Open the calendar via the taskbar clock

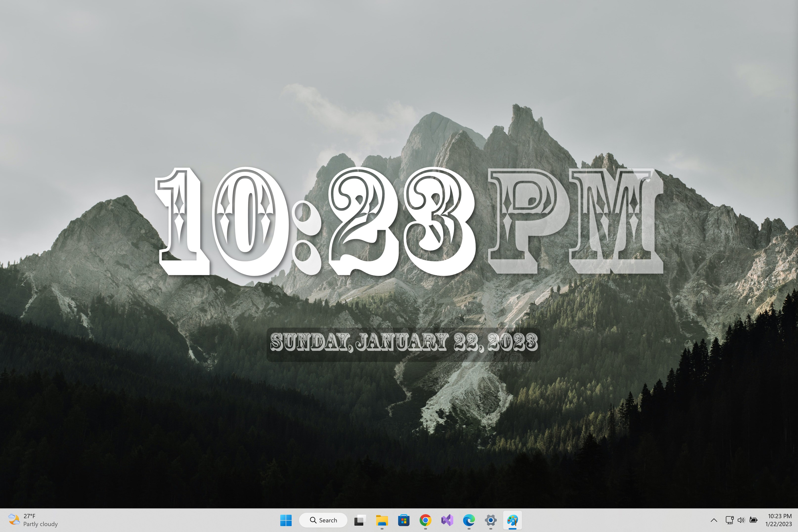[776, 520]
